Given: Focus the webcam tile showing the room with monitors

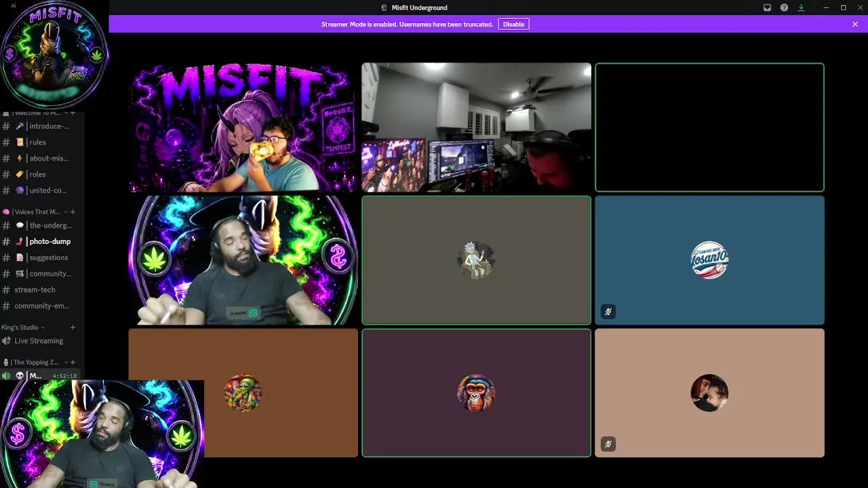Looking at the screenshot, I should click(x=476, y=127).
